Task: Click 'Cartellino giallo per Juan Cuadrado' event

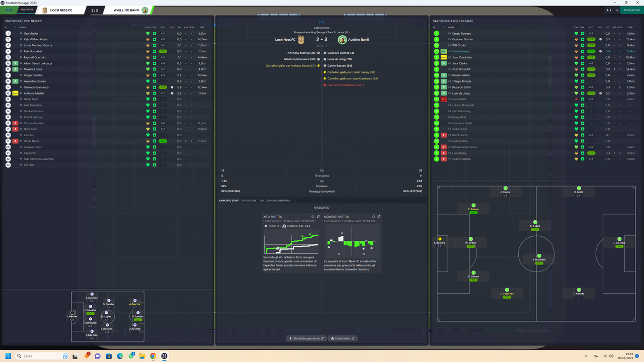Action: 352,78
